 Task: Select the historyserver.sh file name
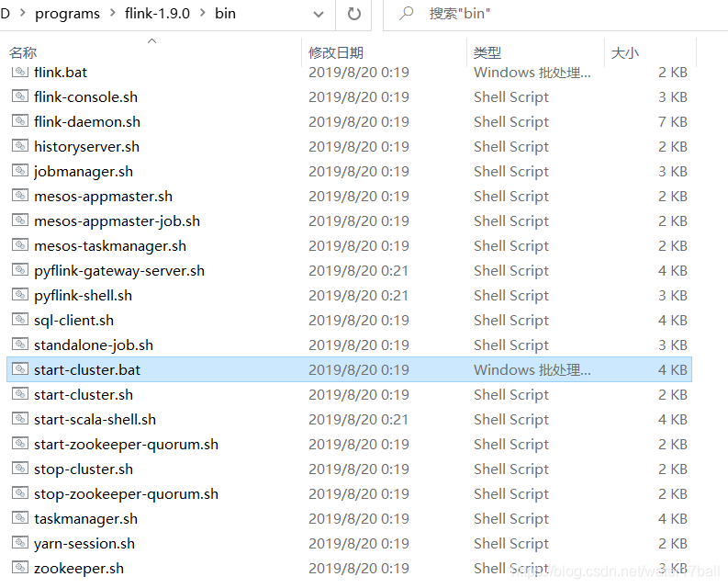click(87, 146)
